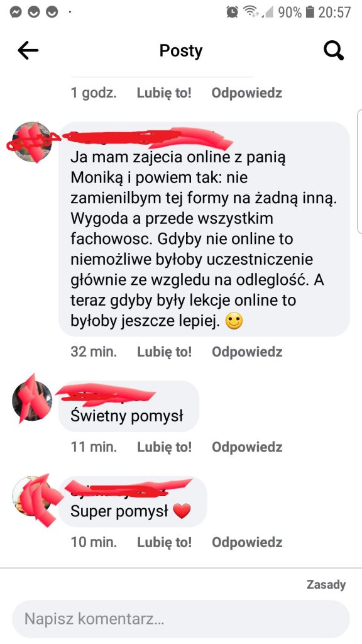362x644 pixels.
Task: Reply to the Świetny pomysł comment
Action: pos(247,447)
